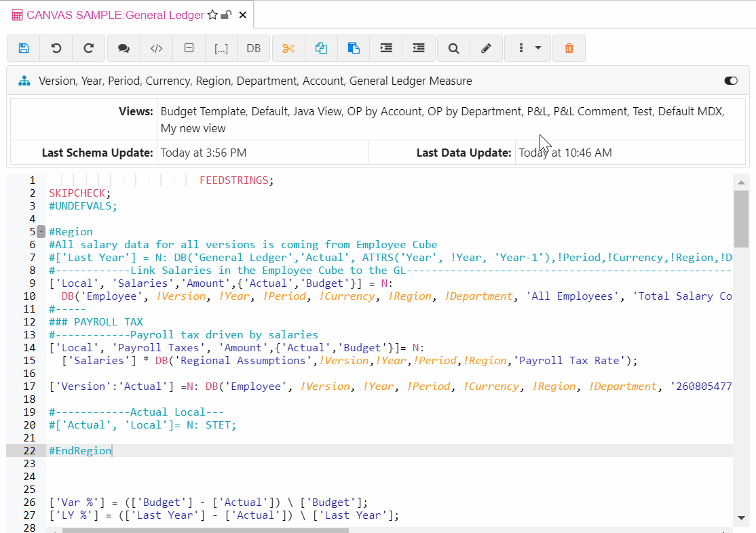The image size is (756, 533).
Task: Click the Save icon in the toolbar
Action: click(x=24, y=48)
